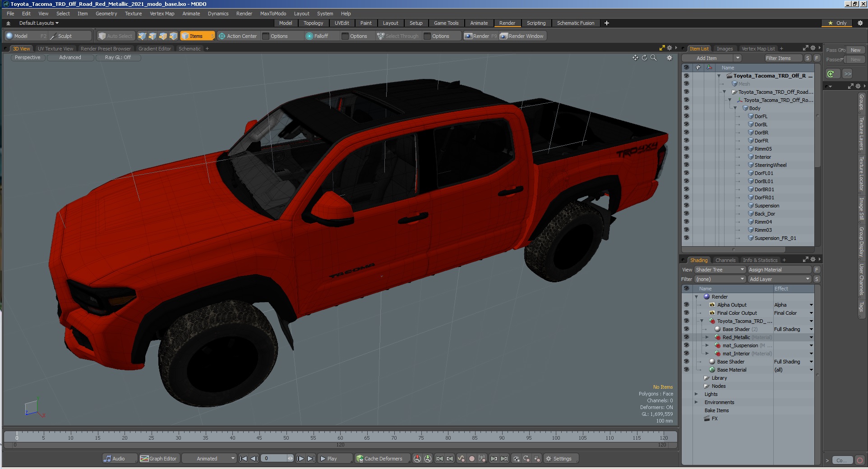Viewport: 868px width, 469px height.
Task: Toggle Options checkbox next to Action Center
Action: click(266, 36)
